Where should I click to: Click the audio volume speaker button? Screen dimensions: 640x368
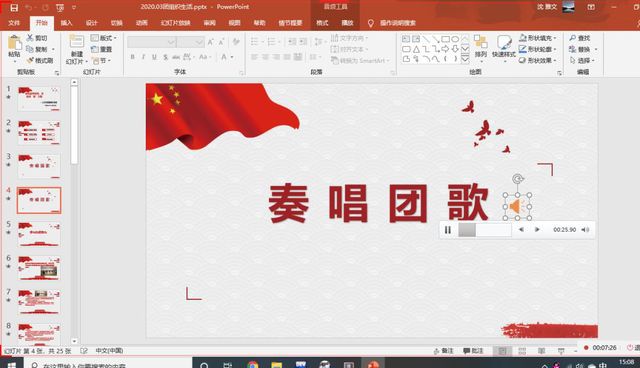[x=585, y=230]
